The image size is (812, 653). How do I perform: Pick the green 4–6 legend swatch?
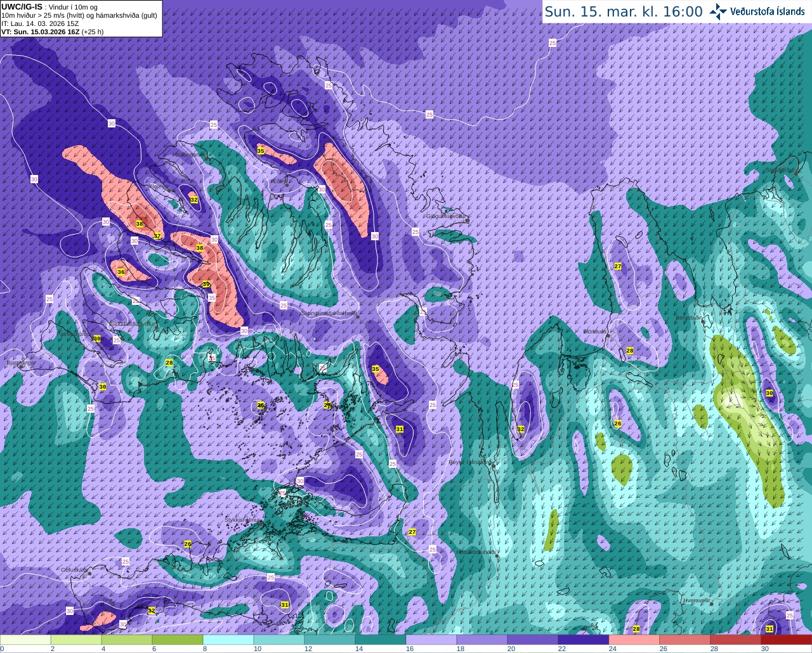(127, 640)
